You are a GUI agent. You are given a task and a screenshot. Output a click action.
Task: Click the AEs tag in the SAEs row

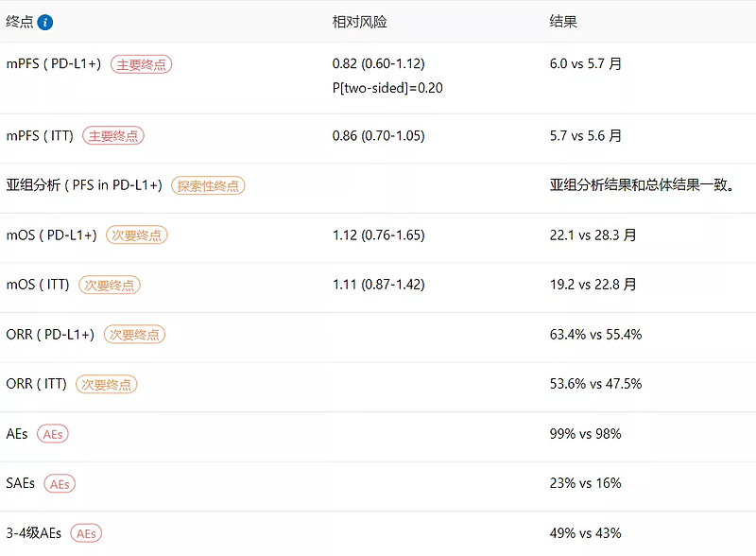pos(59,483)
